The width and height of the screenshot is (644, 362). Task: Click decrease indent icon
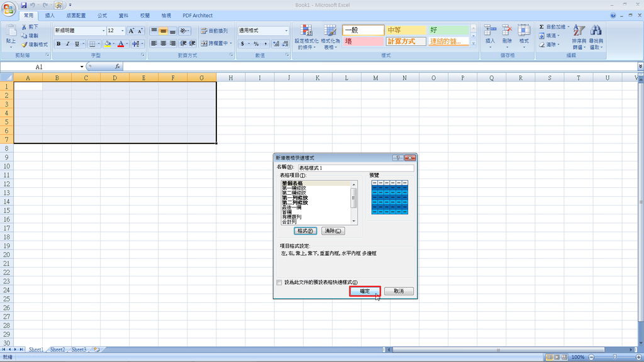[183, 43]
